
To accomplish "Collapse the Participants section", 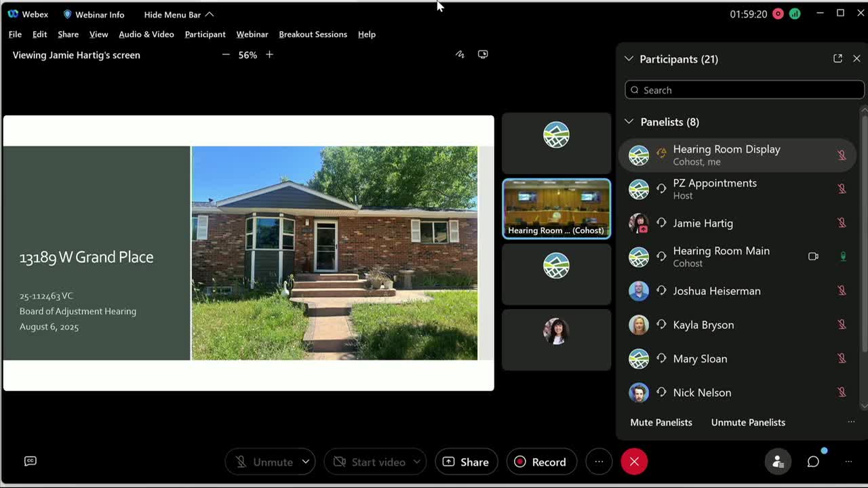I will tap(629, 59).
